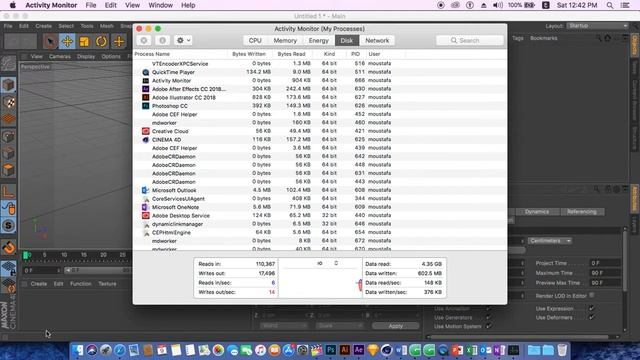Screen dimensions: 640x360
Task: Open the Photoshop icon in the Dock
Action: click(331, 350)
